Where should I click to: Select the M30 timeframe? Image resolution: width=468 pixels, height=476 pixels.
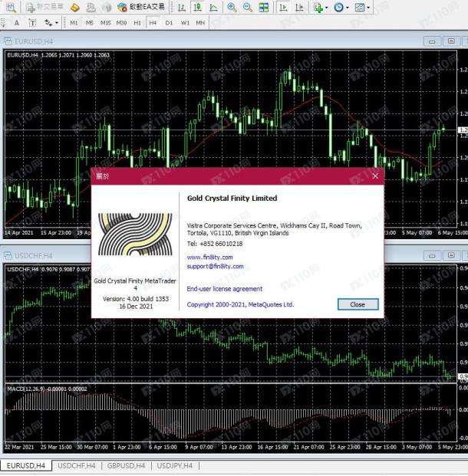121,23
